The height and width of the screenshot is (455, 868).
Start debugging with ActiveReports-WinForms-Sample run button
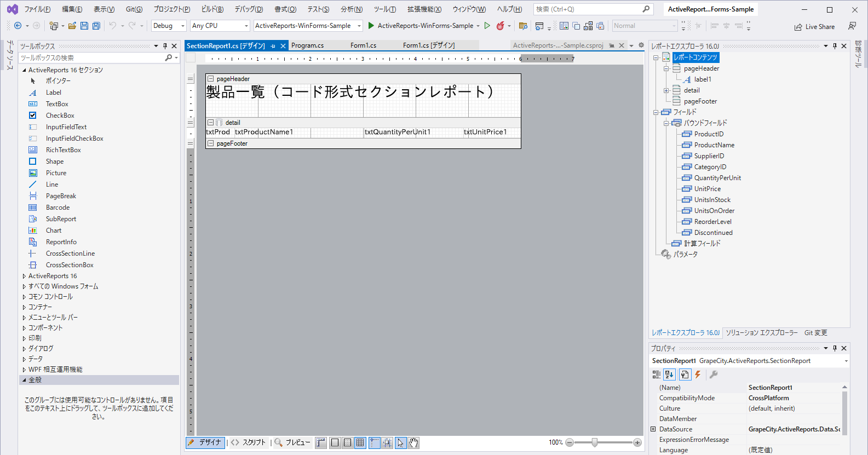[421, 26]
